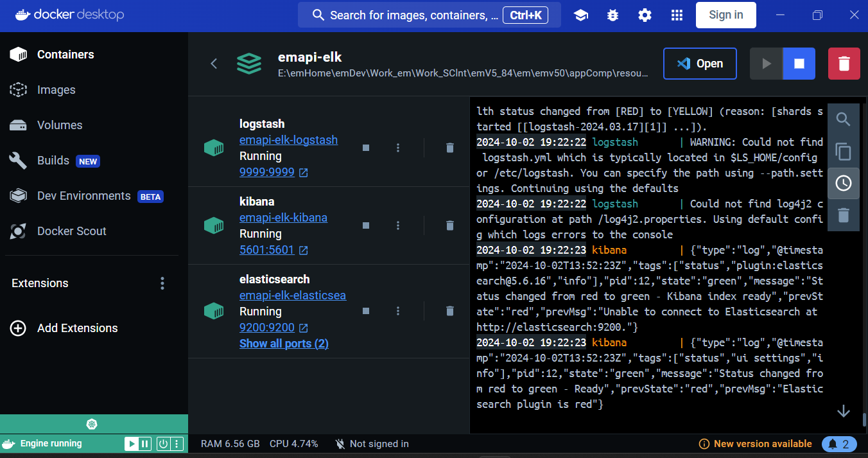The image size is (868, 458).
Task: Stop the logstash container
Action: click(x=366, y=148)
